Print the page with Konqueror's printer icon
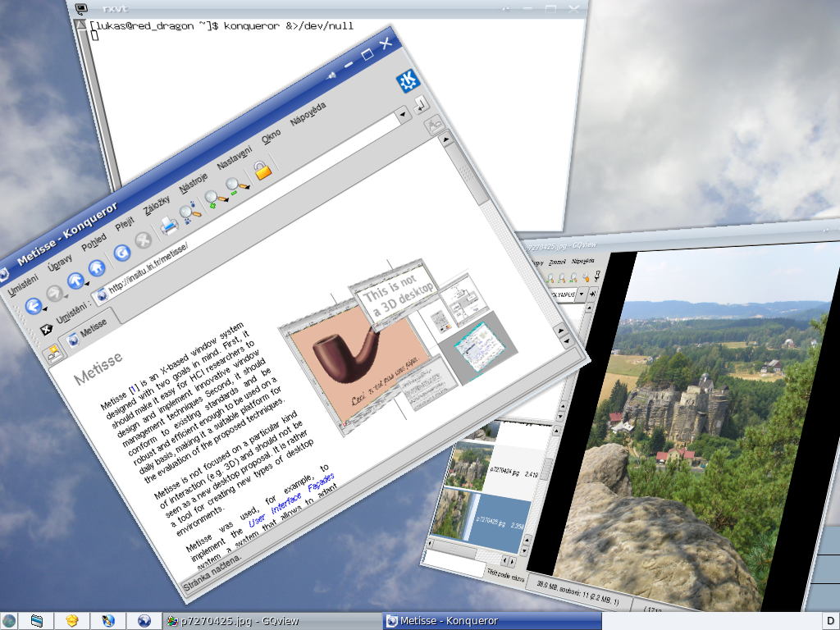This screenshot has width=840, height=630. (169, 226)
